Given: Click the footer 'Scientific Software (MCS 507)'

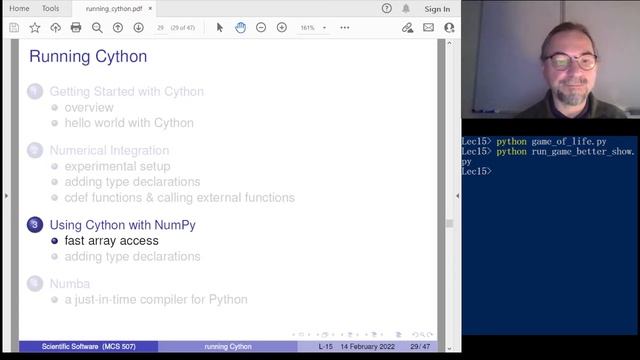Looking at the screenshot, I should [x=89, y=347].
